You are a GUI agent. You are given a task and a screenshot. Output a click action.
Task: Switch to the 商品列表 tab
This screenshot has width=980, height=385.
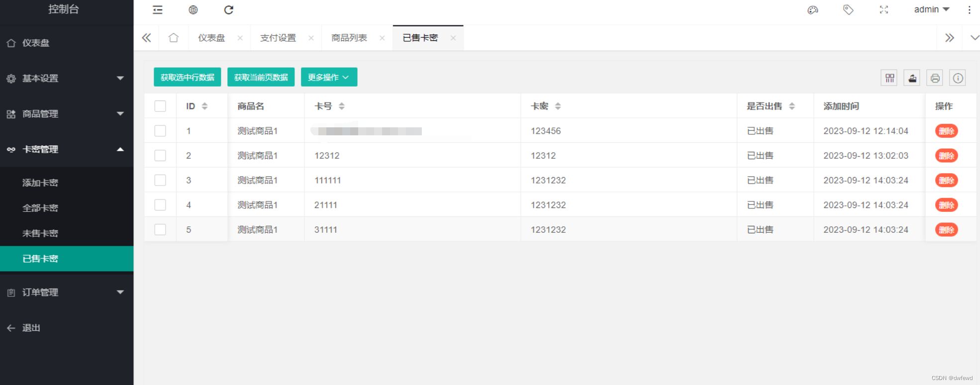[349, 38]
